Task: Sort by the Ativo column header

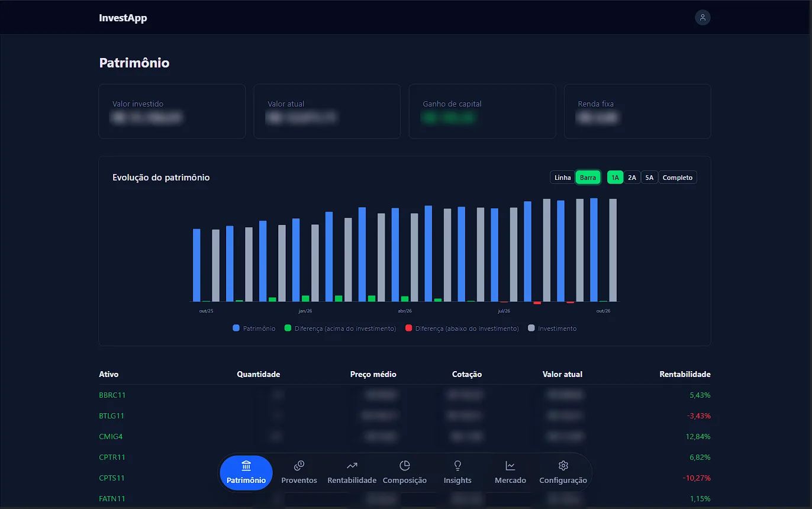Action: coord(109,374)
